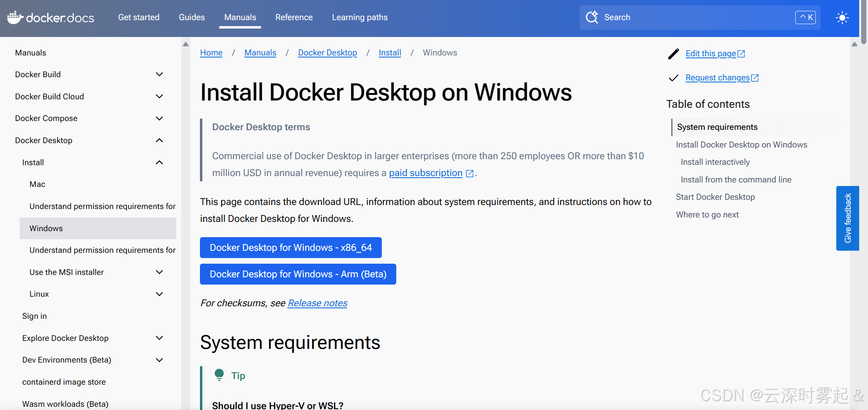The height and width of the screenshot is (410, 868).
Task: Go to Manuals breadcrumb link
Action: (260, 53)
